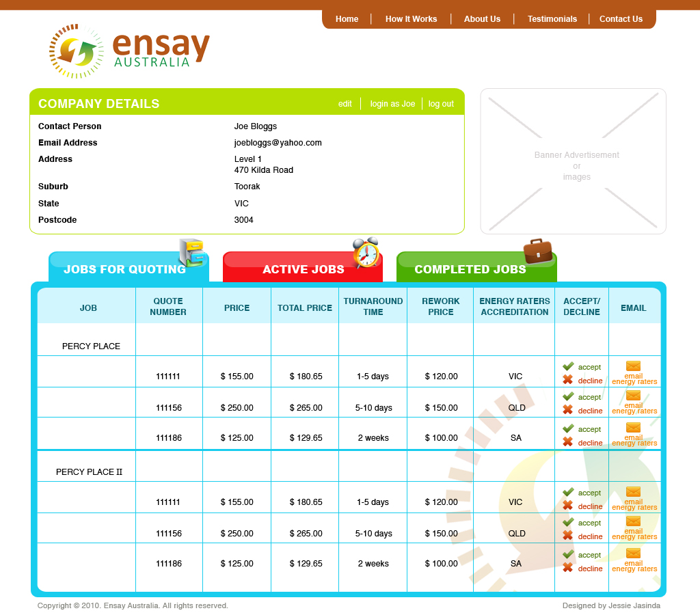700x615 pixels.
Task: Click green checkmark for Percy Place II quote 111156
Action: (x=568, y=522)
